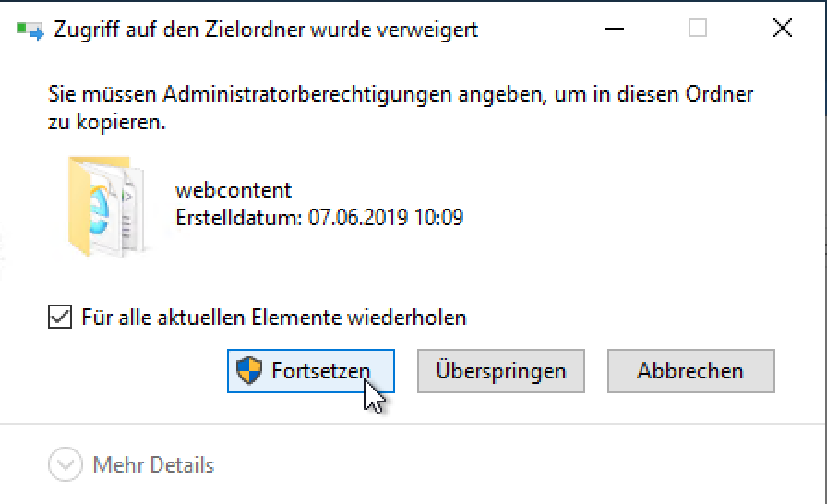
Task: Click the file copy icon in title bar
Action: coord(29,30)
